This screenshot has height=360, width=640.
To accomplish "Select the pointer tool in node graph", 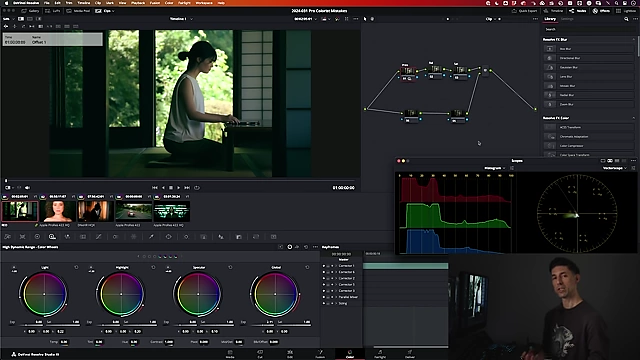I will 365,19.
